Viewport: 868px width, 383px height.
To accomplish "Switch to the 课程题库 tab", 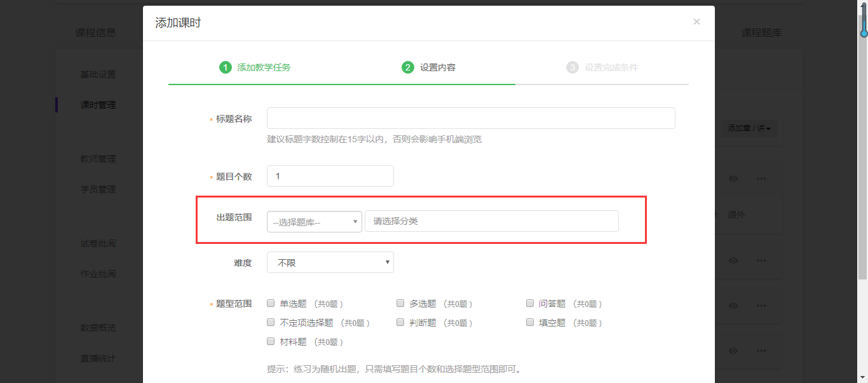I will [761, 33].
